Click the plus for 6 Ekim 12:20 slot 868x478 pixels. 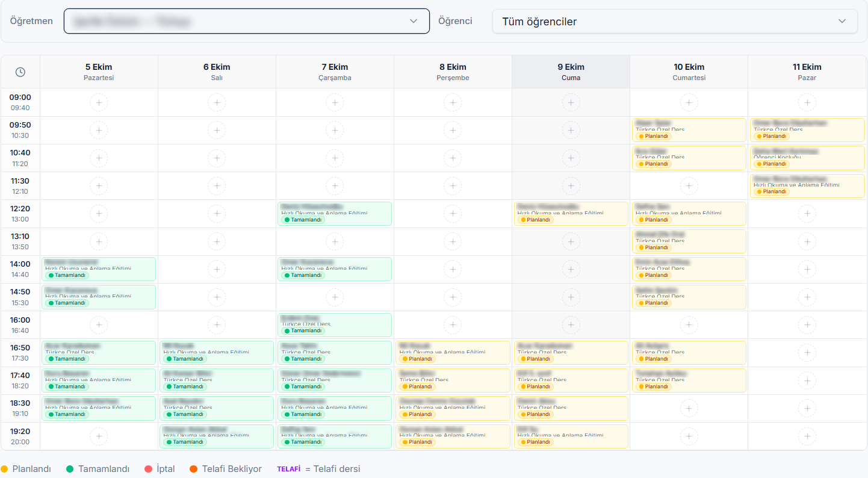click(x=217, y=214)
